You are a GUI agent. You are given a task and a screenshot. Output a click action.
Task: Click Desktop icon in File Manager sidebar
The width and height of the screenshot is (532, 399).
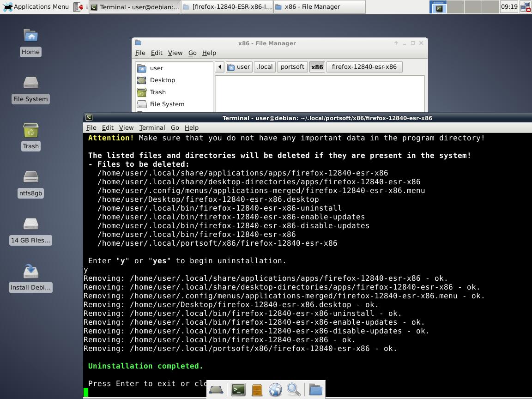pyautogui.click(x=141, y=80)
